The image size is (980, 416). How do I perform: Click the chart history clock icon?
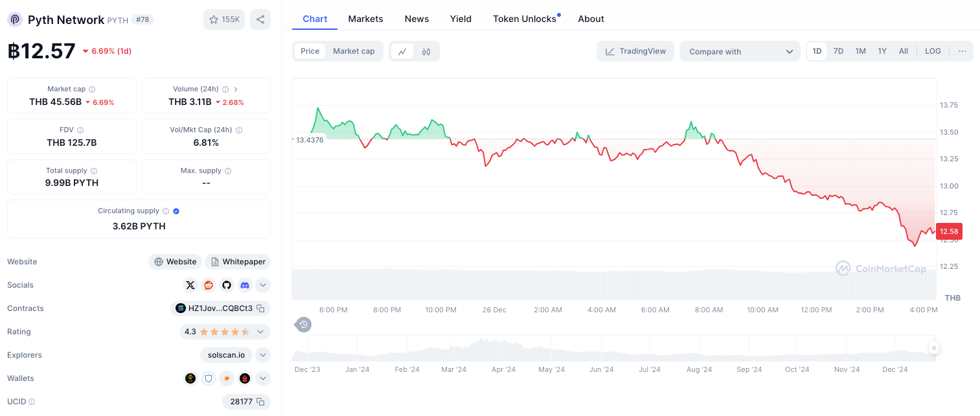pos(303,324)
